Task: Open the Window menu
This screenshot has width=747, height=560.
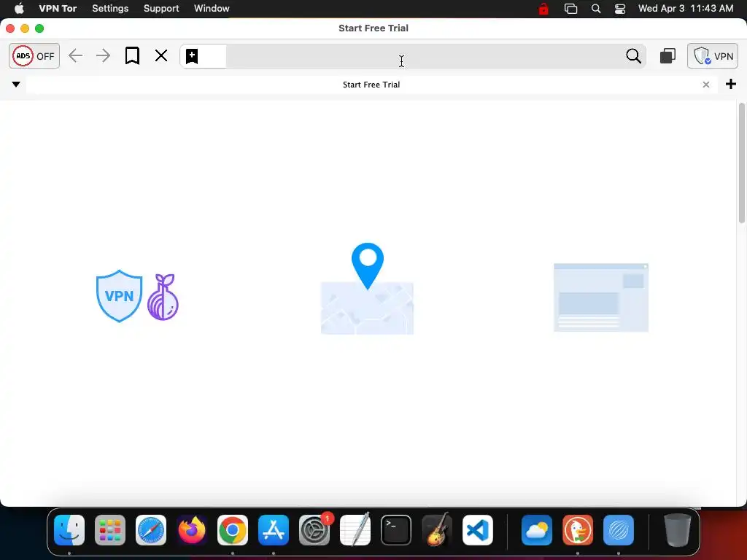Action: tap(212, 8)
